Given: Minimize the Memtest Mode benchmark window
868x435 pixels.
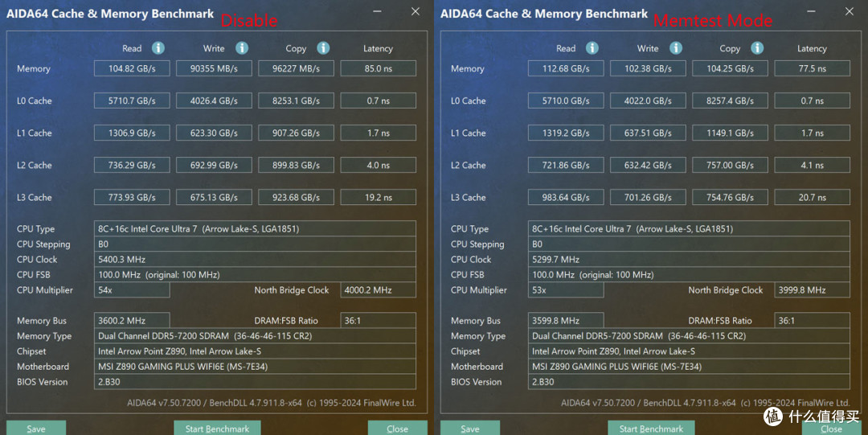Looking at the screenshot, I should click(x=811, y=11).
